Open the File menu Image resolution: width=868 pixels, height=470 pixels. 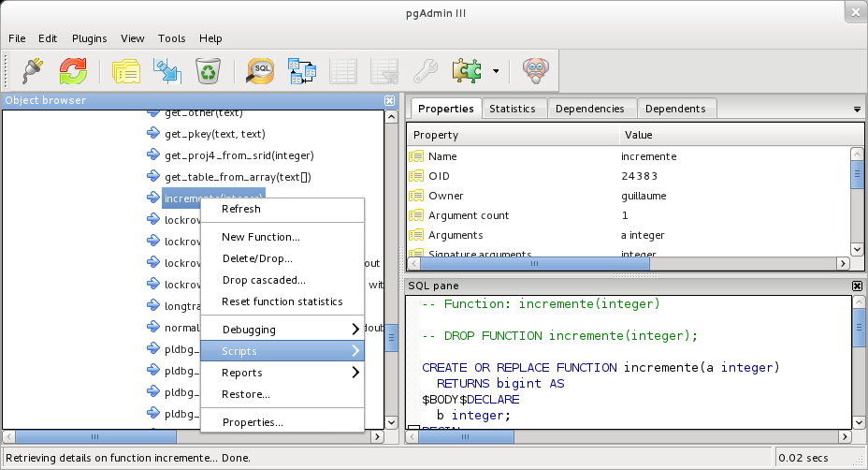[x=17, y=38]
